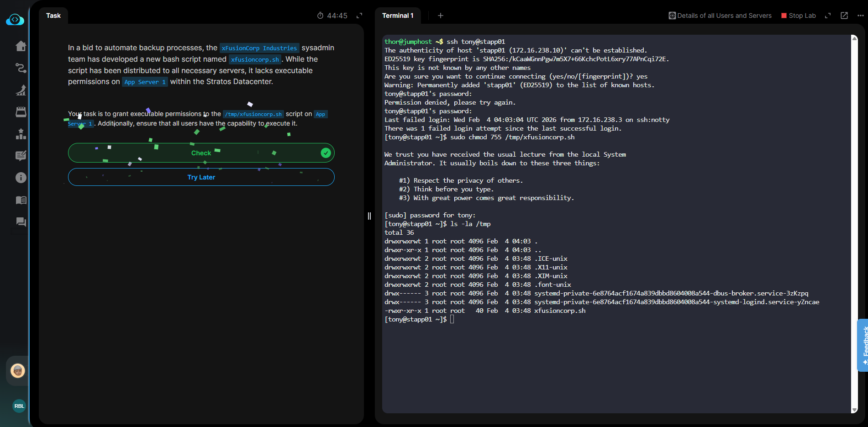
Task: Open Details of all Users and Servers
Action: [720, 16]
